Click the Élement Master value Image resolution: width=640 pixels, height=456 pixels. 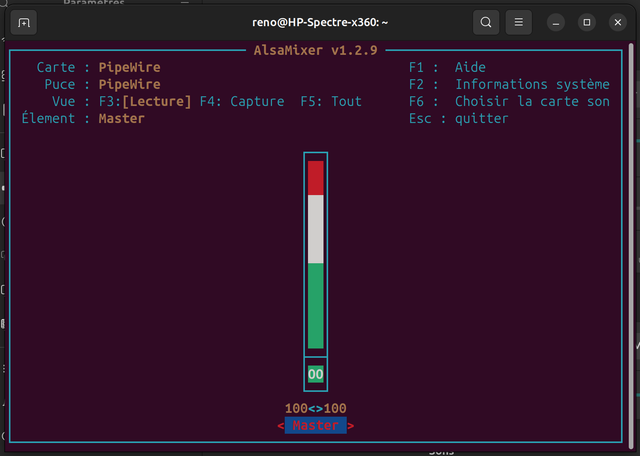tap(122, 118)
